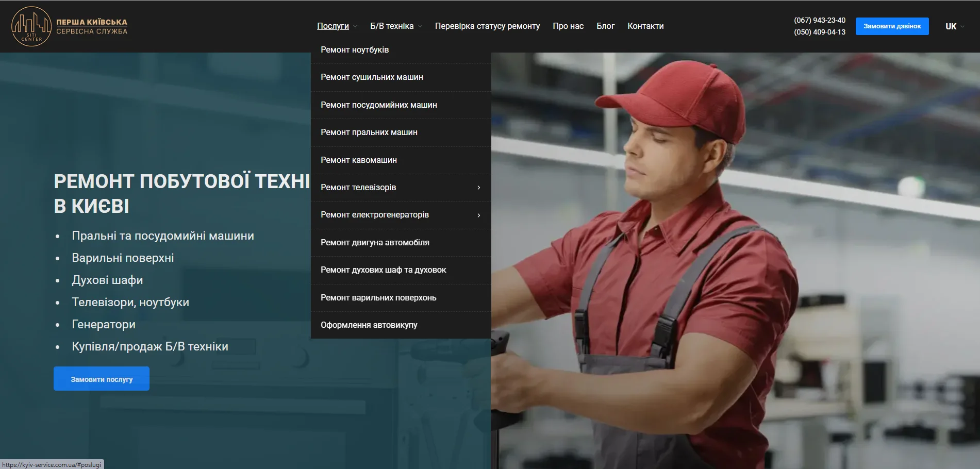Viewport: 980px width, 469px height.
Task: Select Ремонт посудомийних машин menu entry
Action: click(x=378, y=105)
